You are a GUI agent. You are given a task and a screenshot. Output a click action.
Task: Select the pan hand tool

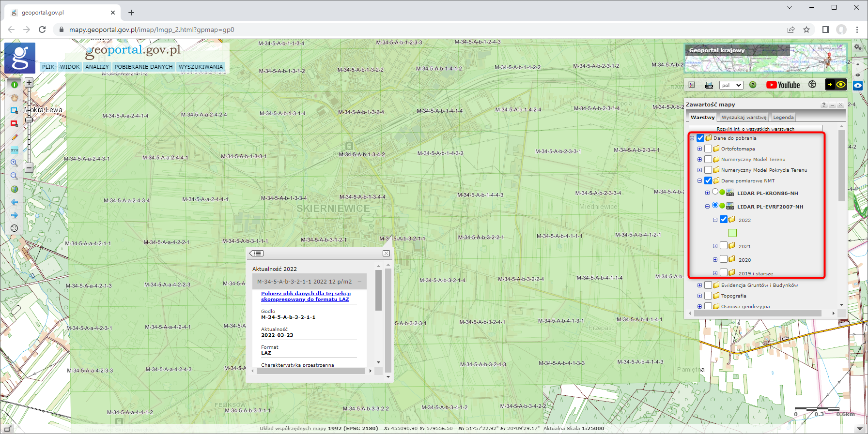pyautogui.click(x=15, y=98)
